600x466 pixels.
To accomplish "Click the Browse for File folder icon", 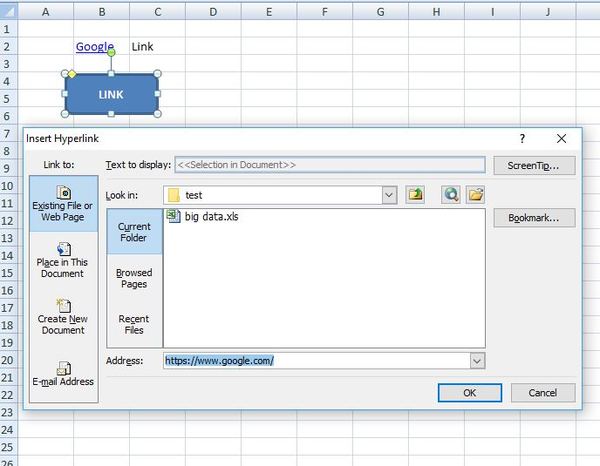I will 475,195.
